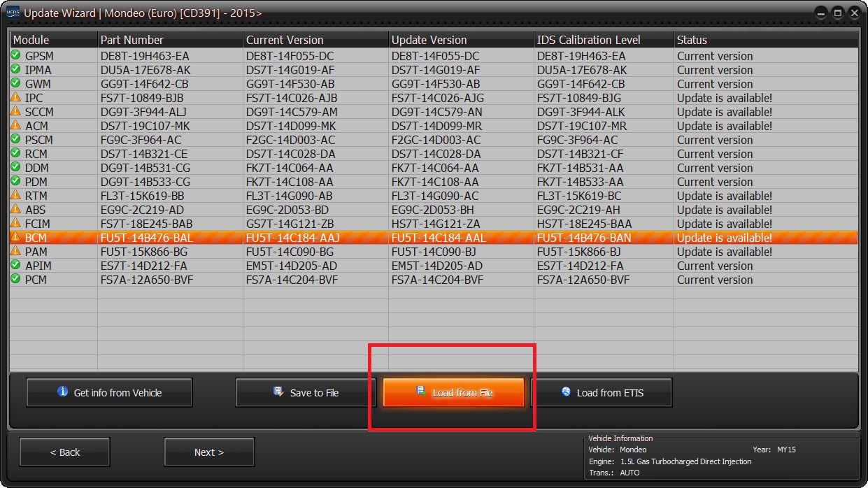The image size is (868, 488).
Task: Click the green check icon beside APIM
Action: (15, 265)
